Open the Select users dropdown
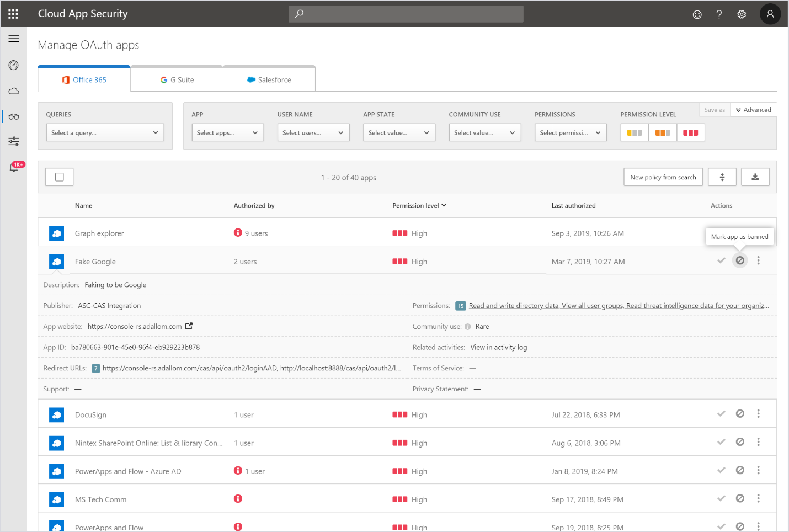The width and height of the screenshot is (789, 532). [x=313, y=132]
